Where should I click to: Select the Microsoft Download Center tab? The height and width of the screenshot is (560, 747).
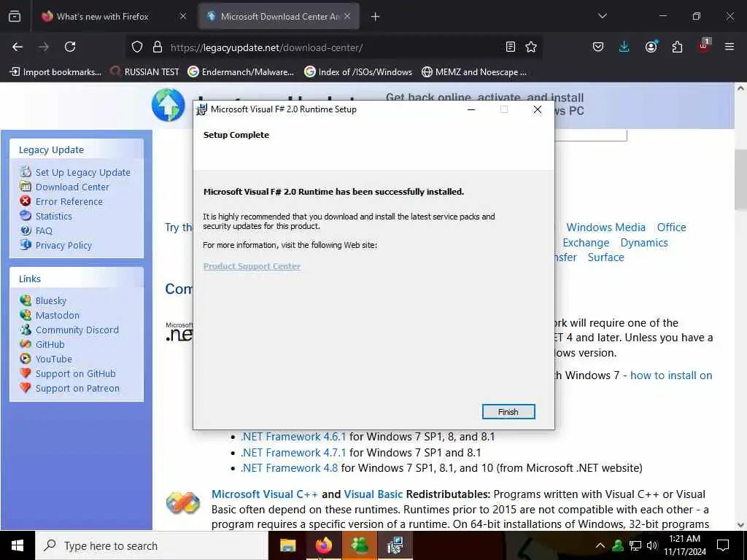279,17
